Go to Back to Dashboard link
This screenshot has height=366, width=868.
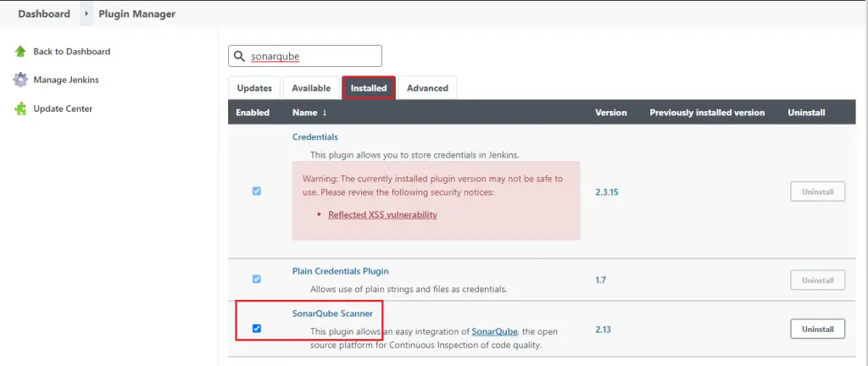(72, 52)
